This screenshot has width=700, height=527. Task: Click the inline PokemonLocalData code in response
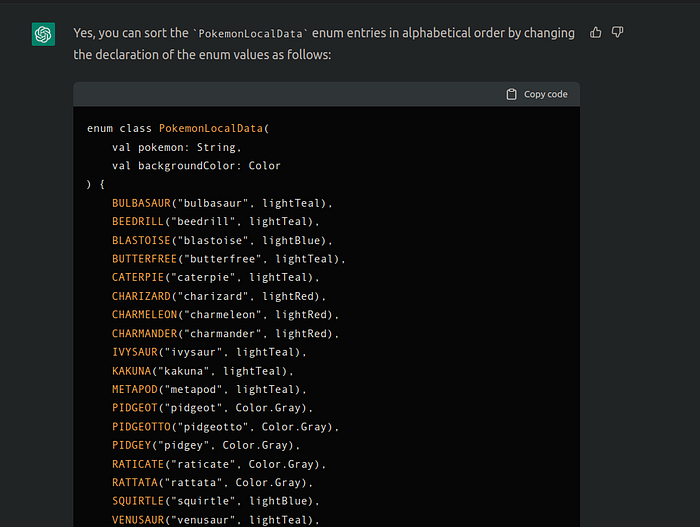[250, 33]
